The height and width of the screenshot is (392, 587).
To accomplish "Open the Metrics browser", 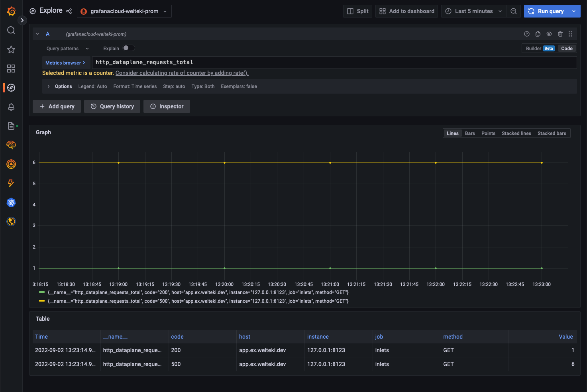I will point(65,63).
